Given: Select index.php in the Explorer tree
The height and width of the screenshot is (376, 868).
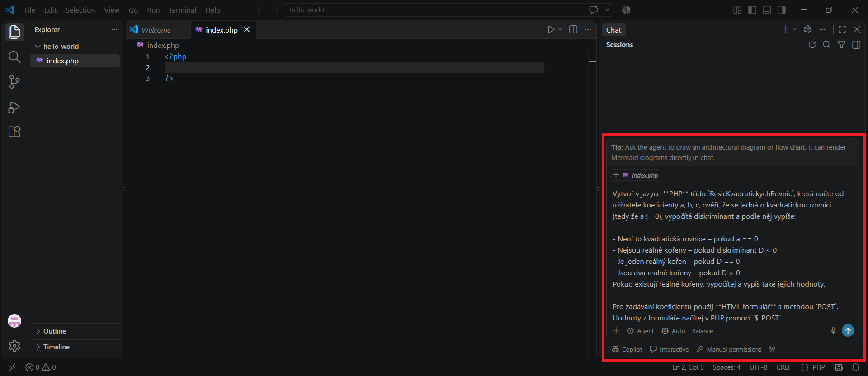Looking at the screenshot, I should tap(75, 61).
